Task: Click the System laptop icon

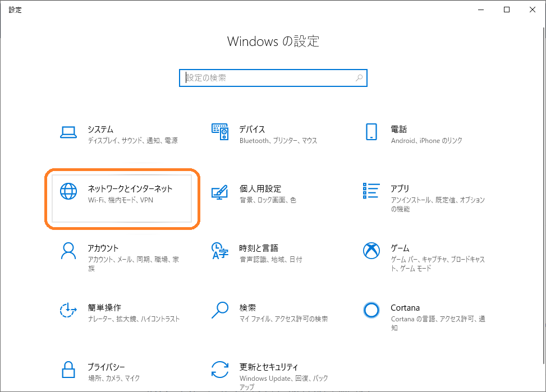Action: [x=68, y=132]
